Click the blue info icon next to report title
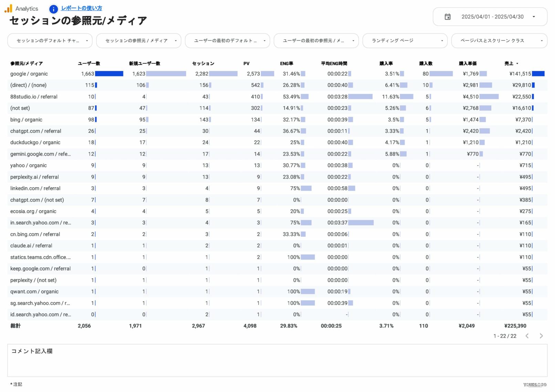 [x=53, y=9]
